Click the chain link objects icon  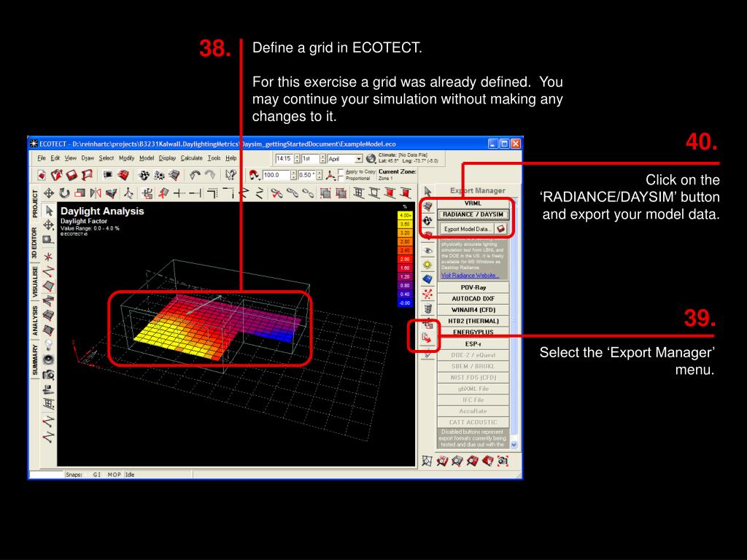coord(292,192)
